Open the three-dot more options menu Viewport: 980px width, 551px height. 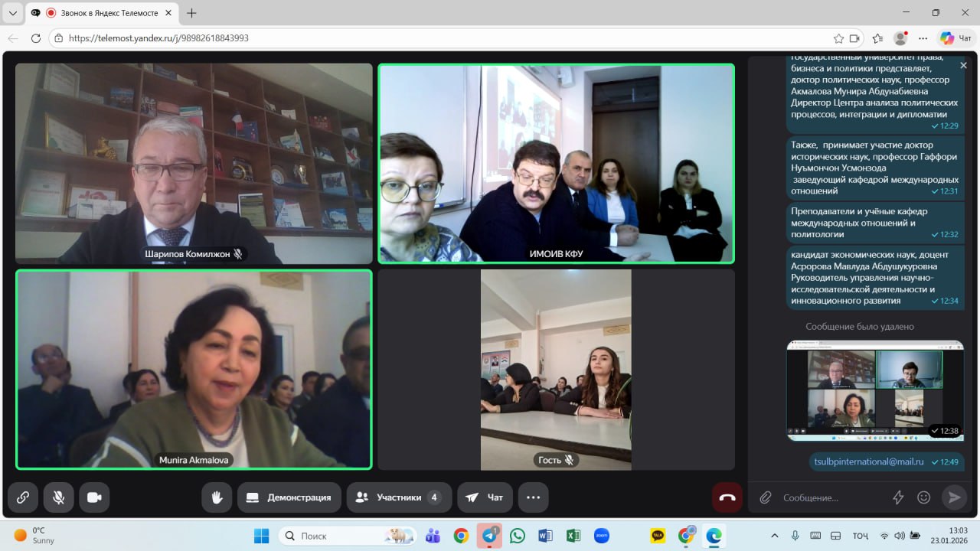[533, 497]
